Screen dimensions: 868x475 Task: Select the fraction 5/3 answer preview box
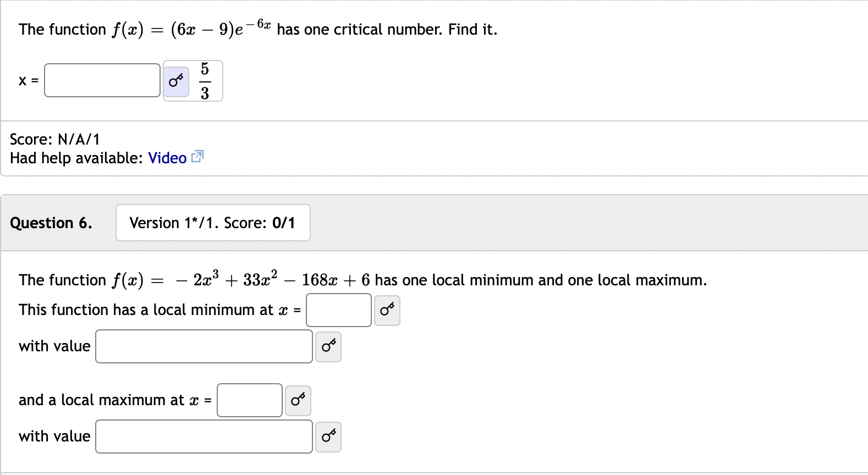pyautogui.click(x=205, y=81)
